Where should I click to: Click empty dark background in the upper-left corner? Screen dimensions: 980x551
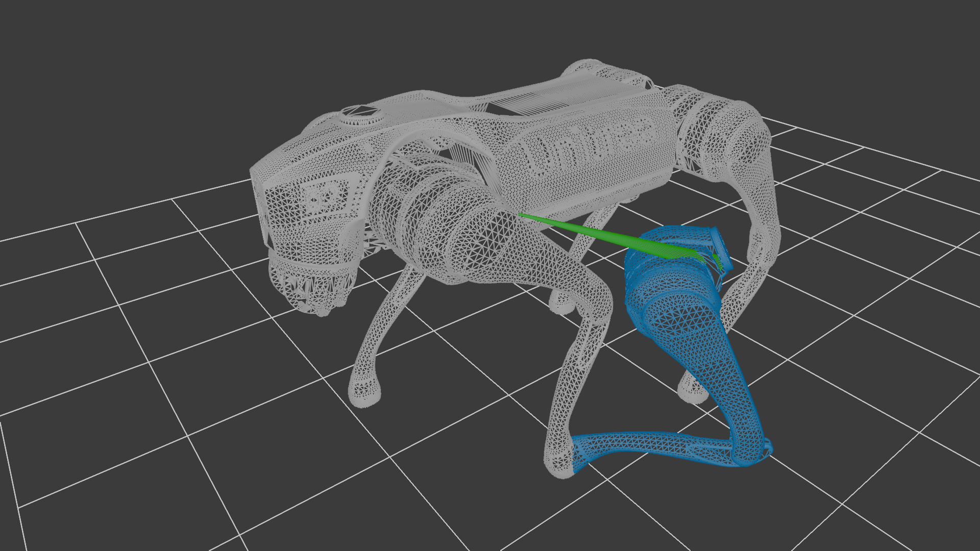[77, 51]
